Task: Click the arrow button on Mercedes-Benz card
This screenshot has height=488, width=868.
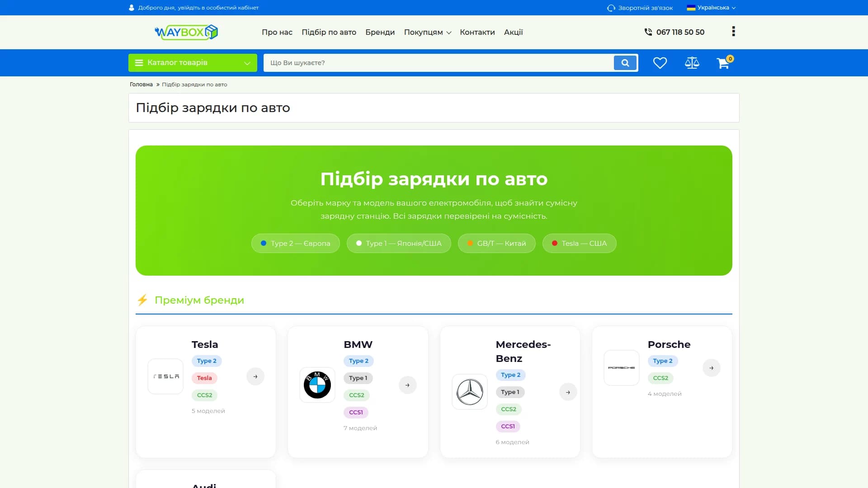Action: pos(568,392)
